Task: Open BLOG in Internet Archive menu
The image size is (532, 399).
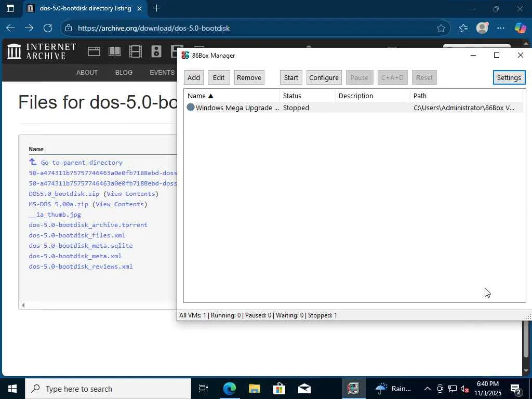Action: [124, 73]
